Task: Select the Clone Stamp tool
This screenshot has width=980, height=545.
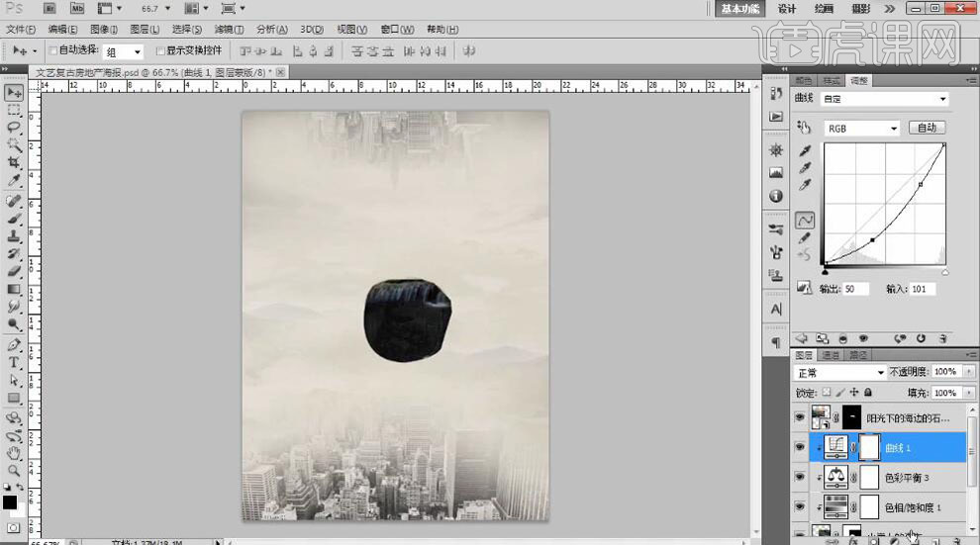Action: click(14, 236)
